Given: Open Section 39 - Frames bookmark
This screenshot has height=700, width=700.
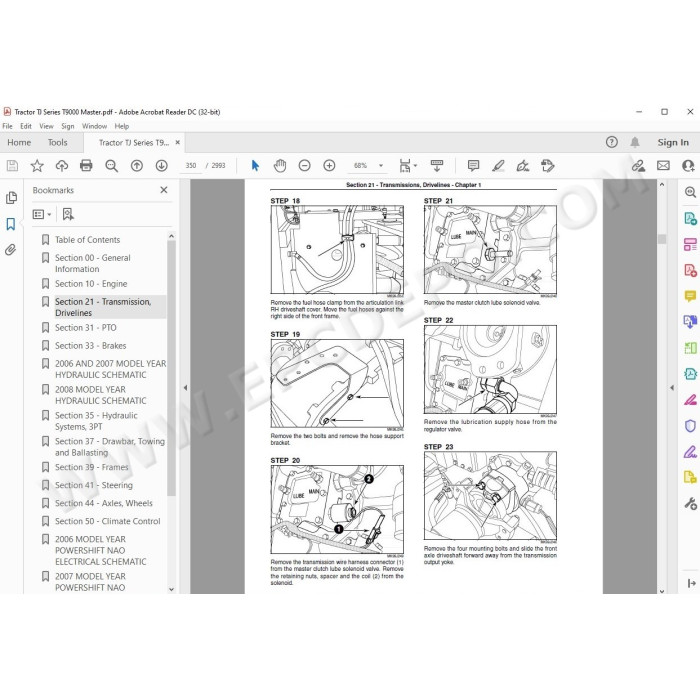Looking at the screenshot, I should point(92,467).
